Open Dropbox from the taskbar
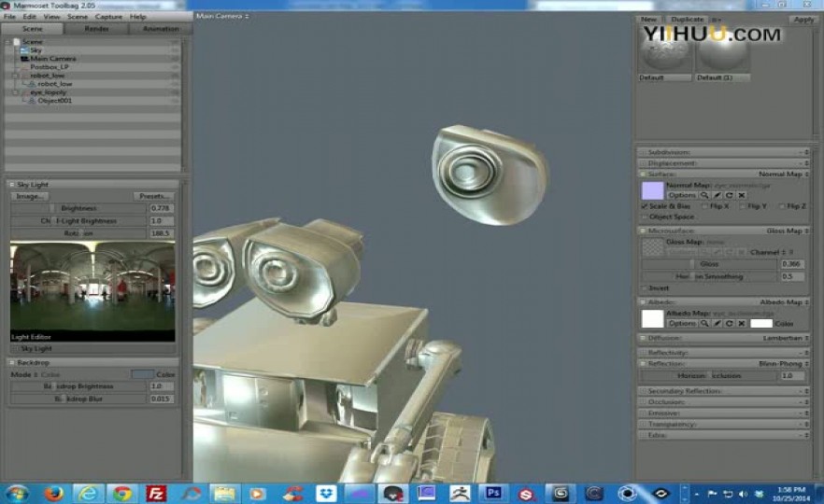Image resolution: width=824 pixels, height=504 pixels. point(326,494)
